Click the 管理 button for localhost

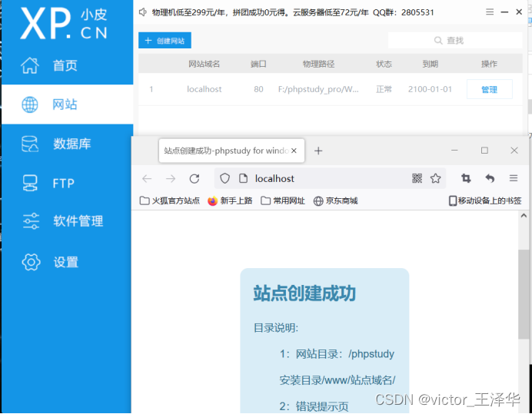pos(489,90)
